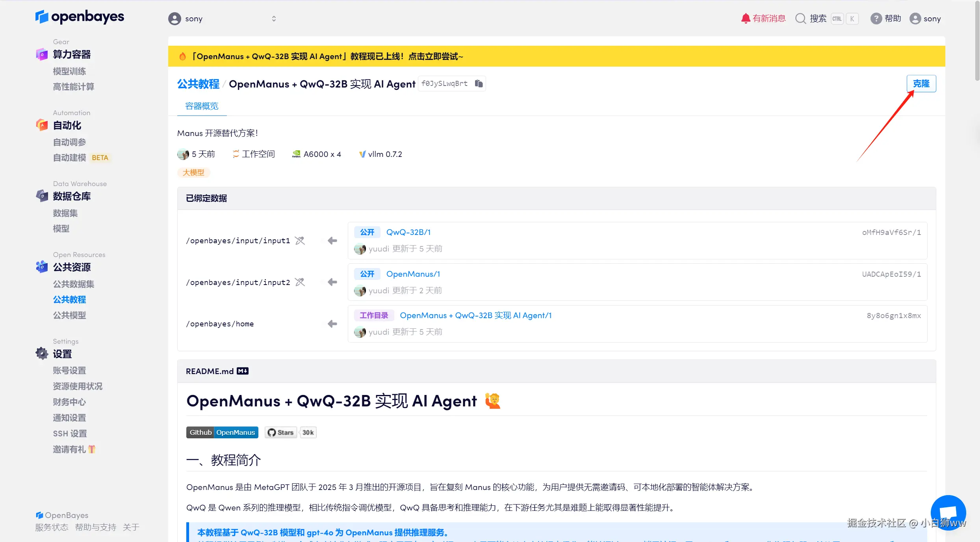Open search with the magnifier icon

[x=800, y=19]
